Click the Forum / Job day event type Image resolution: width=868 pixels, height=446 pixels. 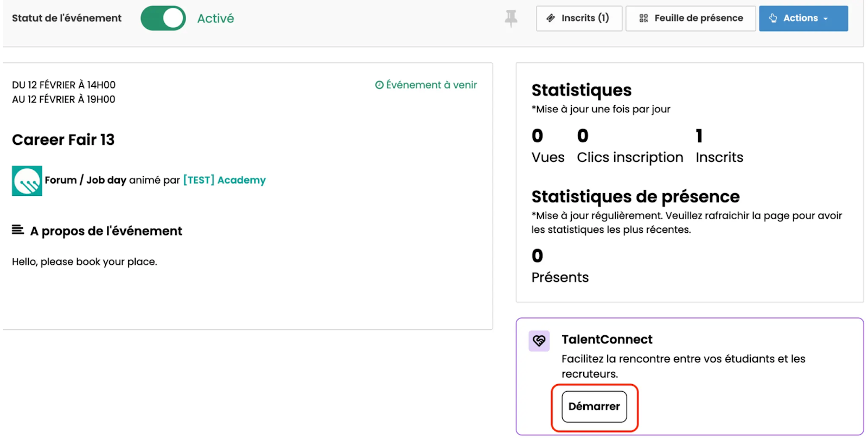[x=85, y=180]
